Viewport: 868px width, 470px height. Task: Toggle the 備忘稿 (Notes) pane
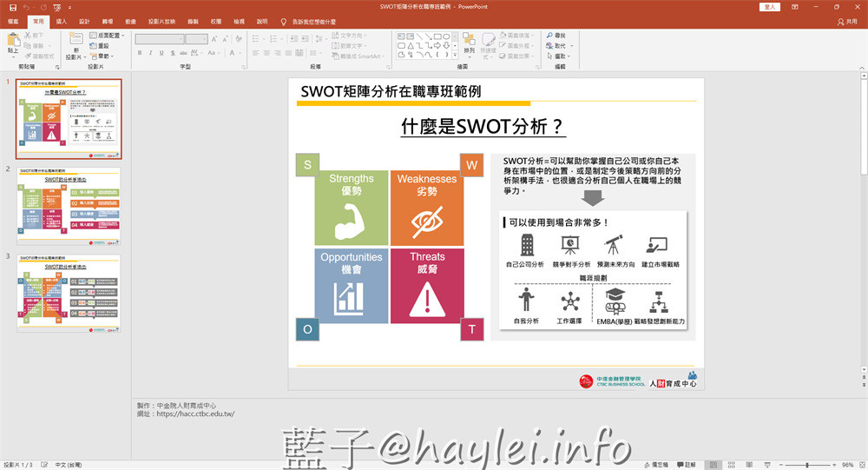pos(656,465)
